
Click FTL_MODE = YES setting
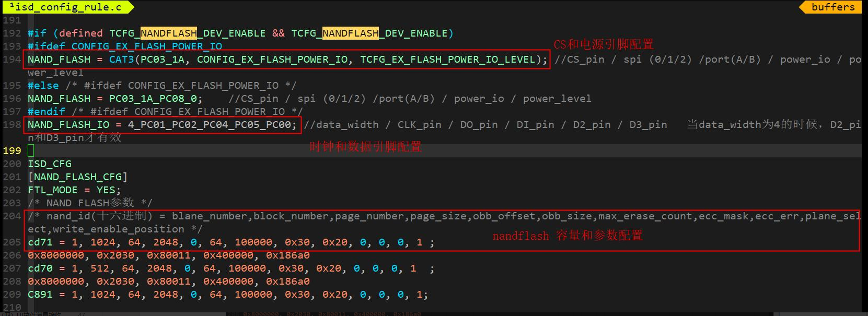(x=74, y=190)
